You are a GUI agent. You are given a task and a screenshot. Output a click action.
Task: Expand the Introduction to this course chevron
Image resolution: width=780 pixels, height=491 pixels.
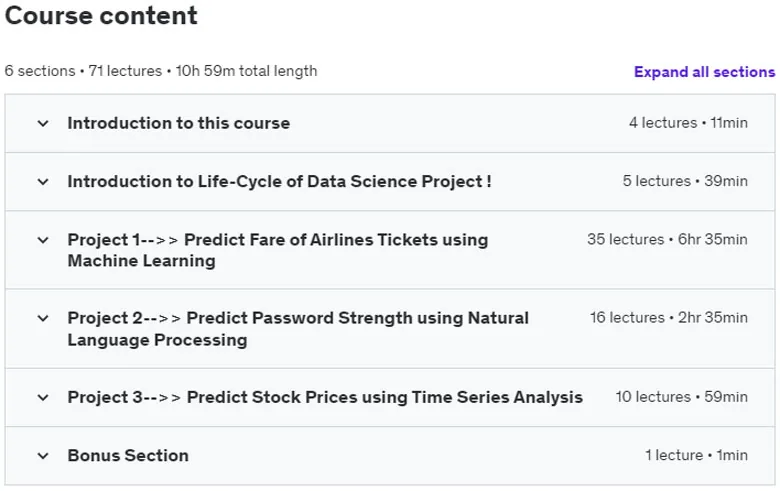coord(43,123)
